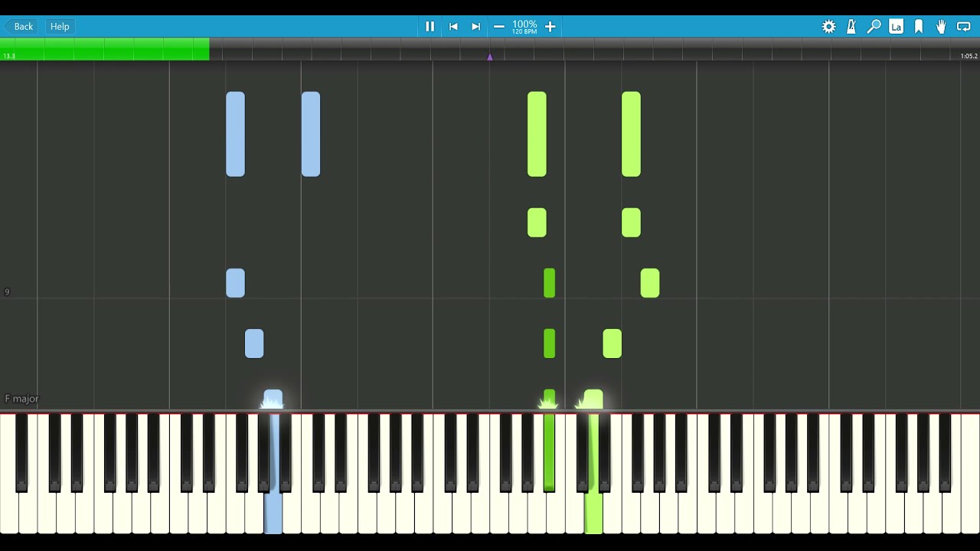This screenshot has height=551, width=980.
Task: Open bookmarks with the bookmark icon
Action: pyautogui.click(x=919, y=27)
